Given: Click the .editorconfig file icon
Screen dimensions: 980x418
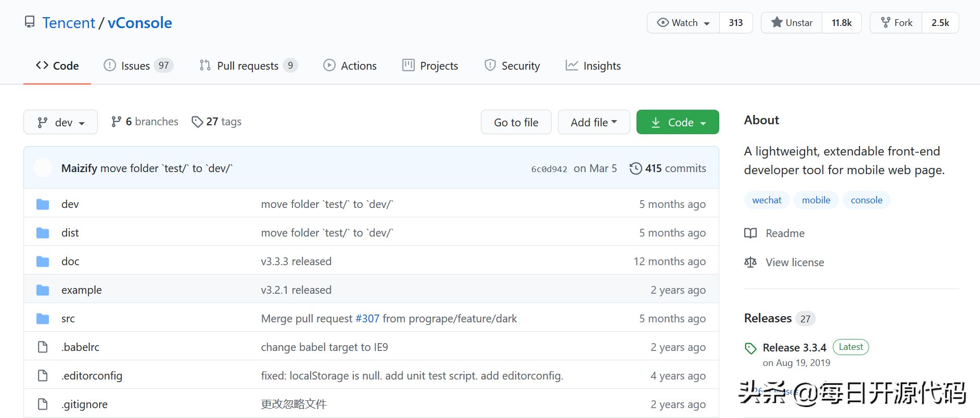Looking at the screenshot, I should coord(43,375).
